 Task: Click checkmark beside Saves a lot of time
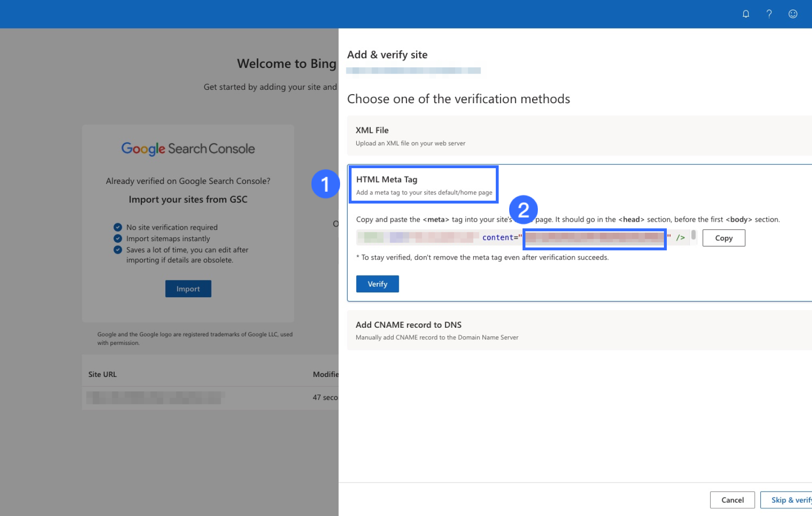pos(118,250)
